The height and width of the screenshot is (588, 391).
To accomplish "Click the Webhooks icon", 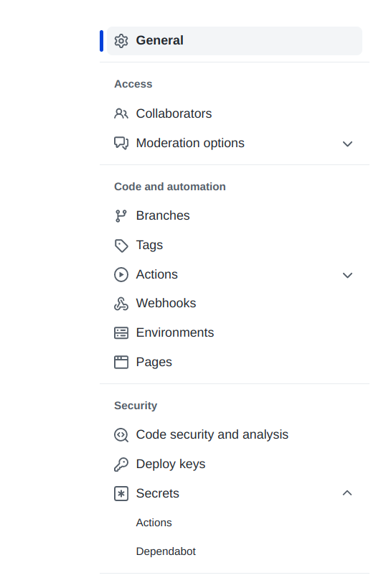I will [121, 304].
